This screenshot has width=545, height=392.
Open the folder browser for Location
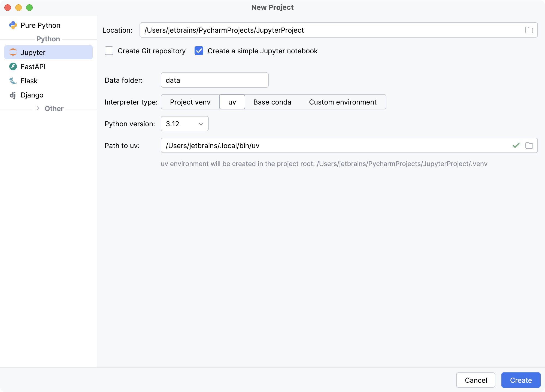529,30
